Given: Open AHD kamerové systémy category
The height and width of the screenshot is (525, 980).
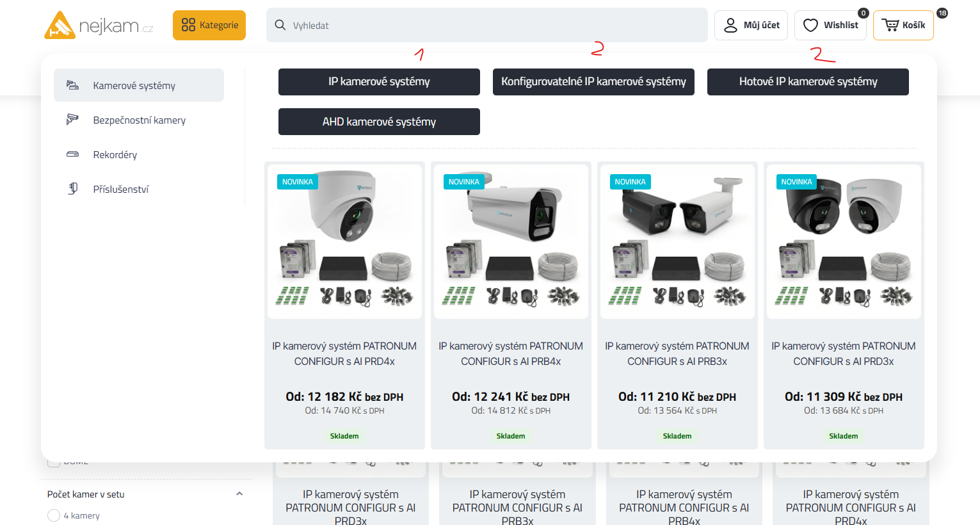Looking at the screenshot, I should tap(379, 122).
